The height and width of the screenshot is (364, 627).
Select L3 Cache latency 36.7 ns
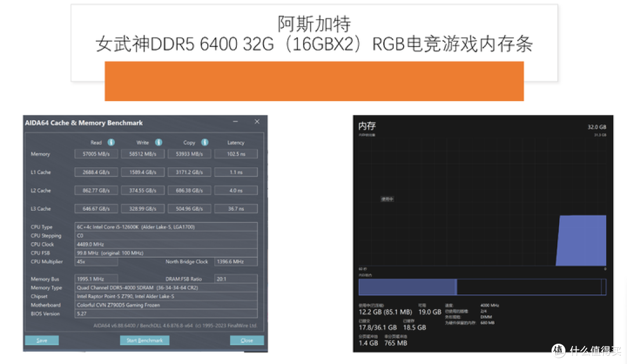236,209
